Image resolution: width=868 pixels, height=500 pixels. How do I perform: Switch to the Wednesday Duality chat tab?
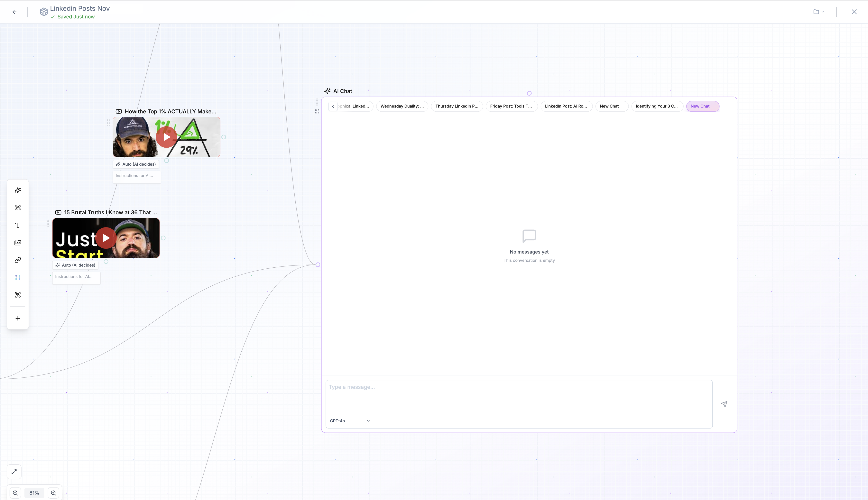tap(402, 106)
